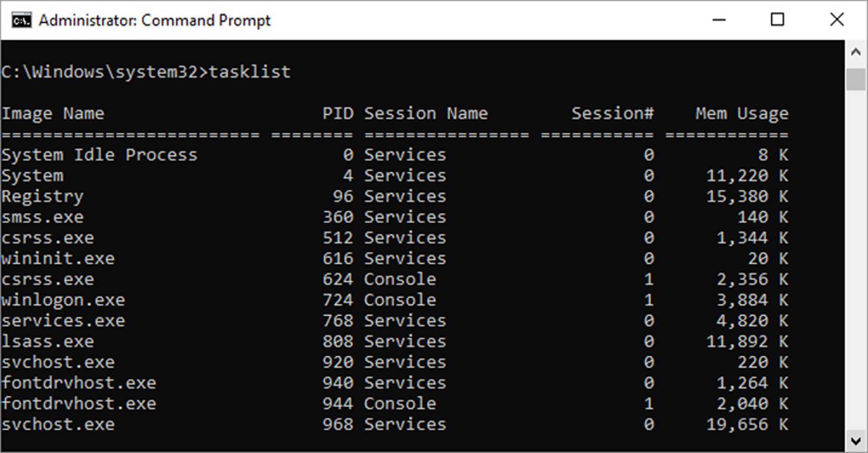
Task: Click the wininit.exe process name
Action: (x=58, y=258)
